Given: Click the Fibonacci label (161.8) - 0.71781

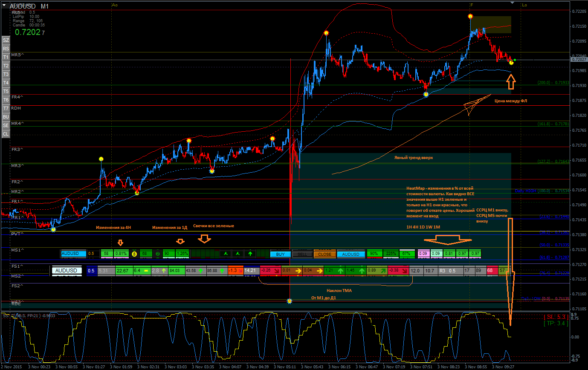Looking at the screenshot, I should (x=553, y=124).
